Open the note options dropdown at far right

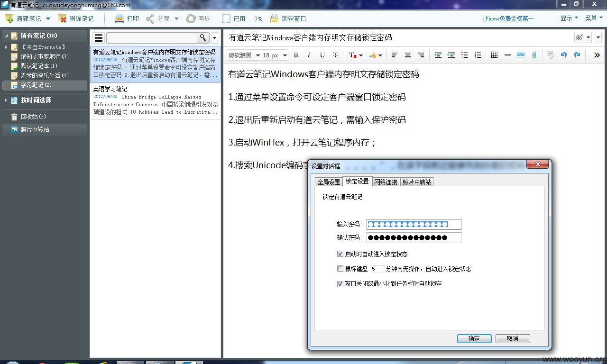pyautogui.click(x=598, y=37)
